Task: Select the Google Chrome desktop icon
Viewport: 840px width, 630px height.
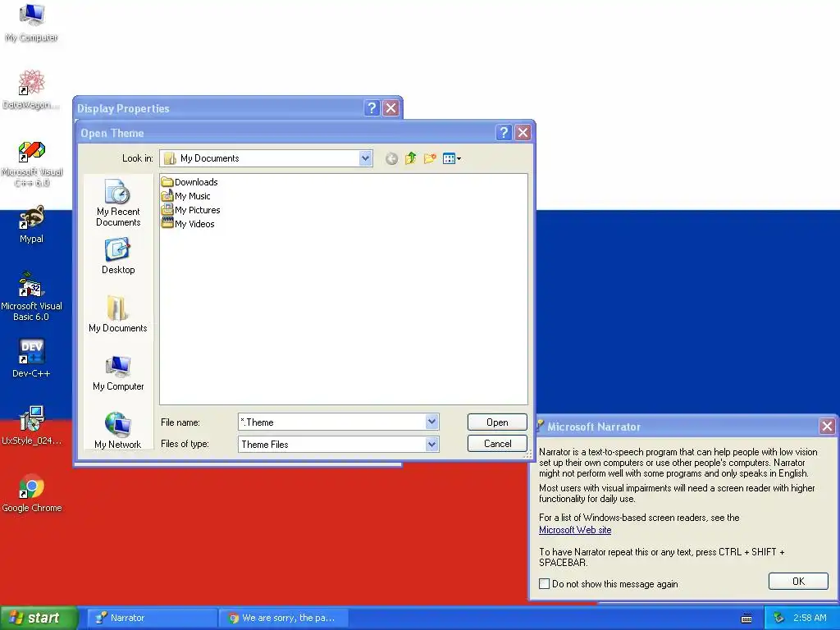Action: coord(32,493)
